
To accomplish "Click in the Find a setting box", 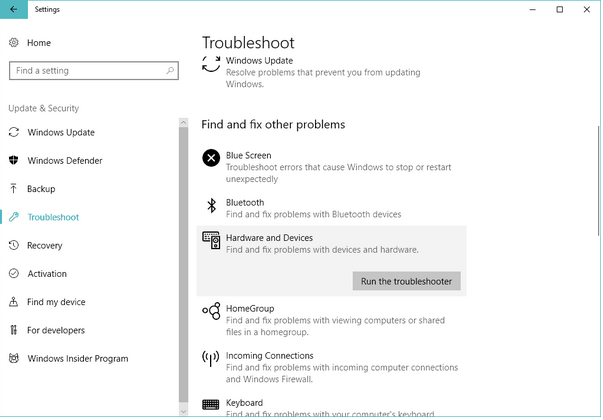I will point(94,70).
